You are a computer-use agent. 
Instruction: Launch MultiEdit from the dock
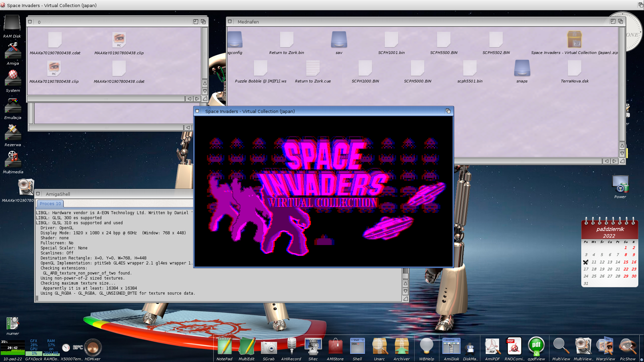click(247, 347)
